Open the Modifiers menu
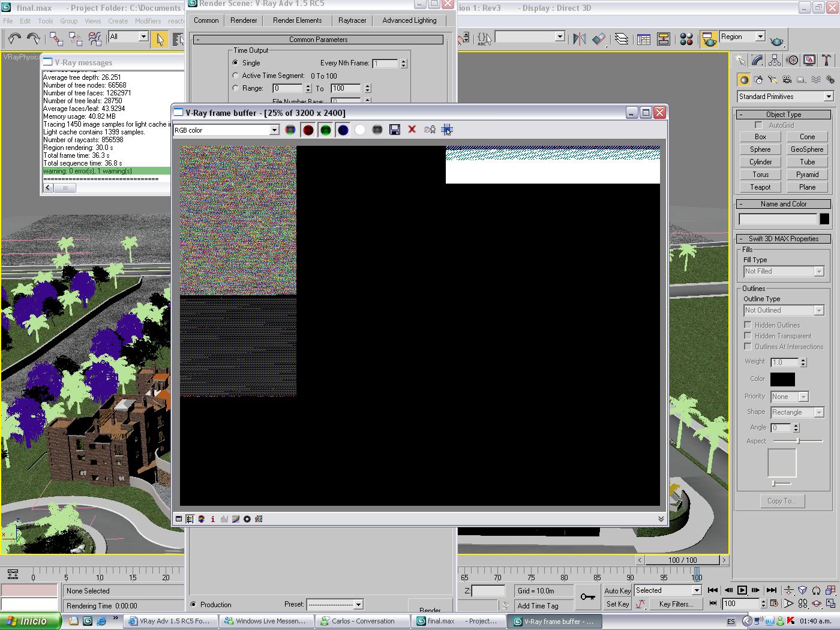The image size is (840, 630). [x=148, y=20]
